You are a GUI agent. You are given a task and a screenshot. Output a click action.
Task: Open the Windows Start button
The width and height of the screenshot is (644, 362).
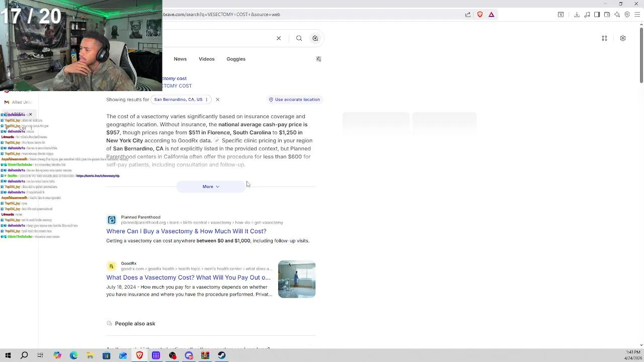[8, 355]
